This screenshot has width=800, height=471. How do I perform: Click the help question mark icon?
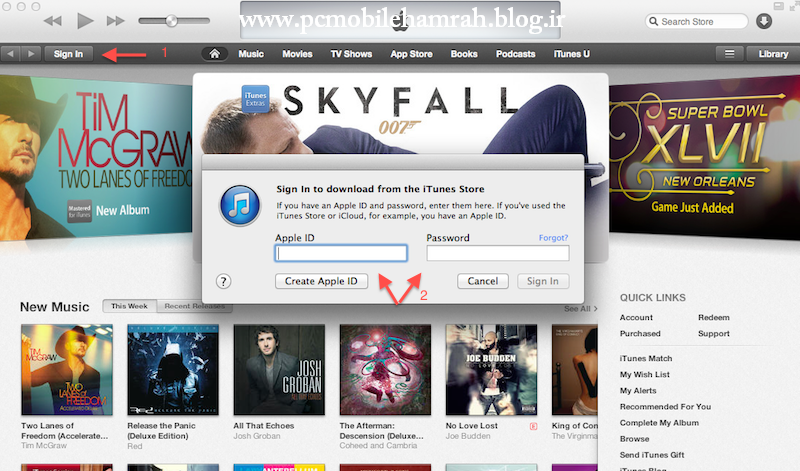coord(223,281)
